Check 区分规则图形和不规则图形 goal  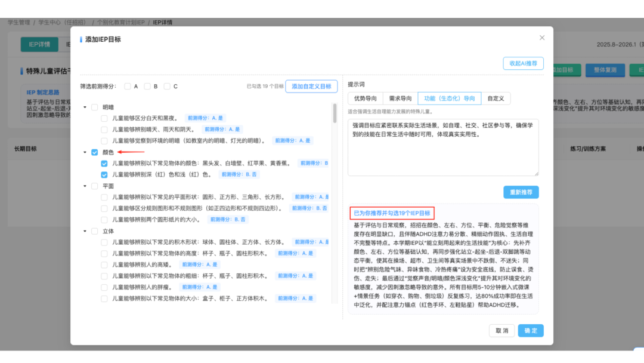coord(104,208)
